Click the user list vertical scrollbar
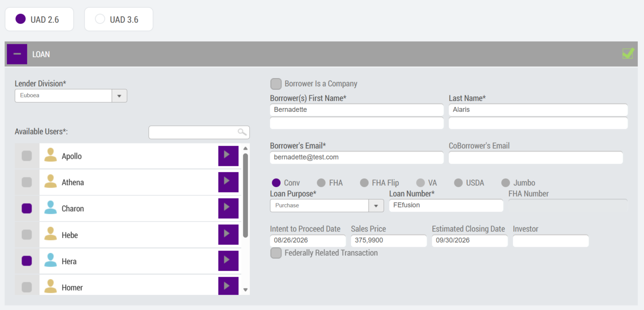Image resolution: width=644 pixels, height=310 pixels. [246, 195]
